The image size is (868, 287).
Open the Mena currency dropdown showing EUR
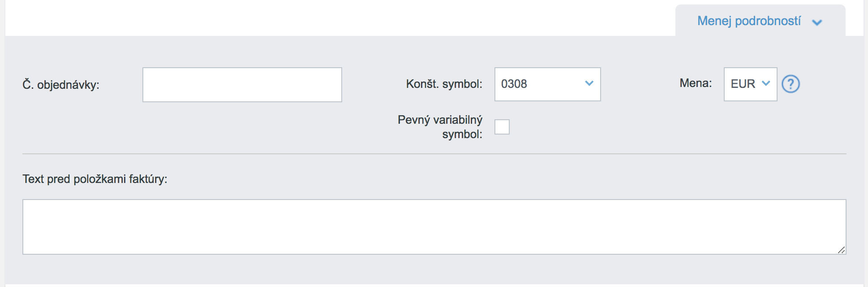750,84
